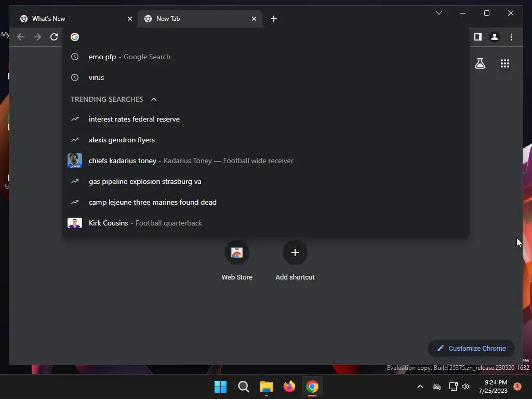Screen dimensions: 532x399
Task: Collapse the Trending Searches section
Action: coord(154,99)
